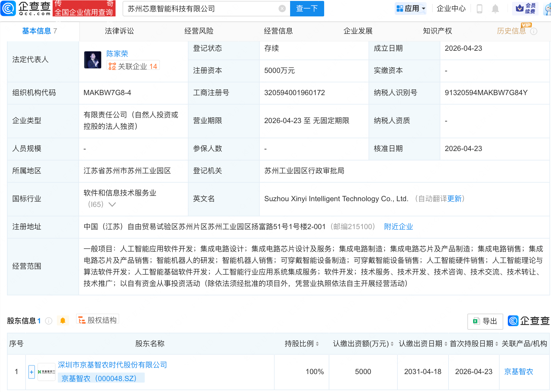Switch to the 知识产权 tab
Screen dimensions: 551x392
(437, 31)
